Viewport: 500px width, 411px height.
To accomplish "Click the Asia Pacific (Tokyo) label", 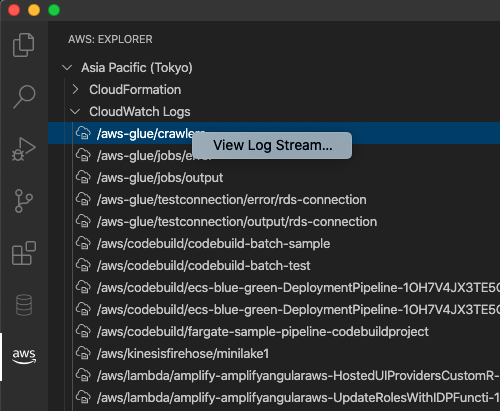I will (137, 68).
